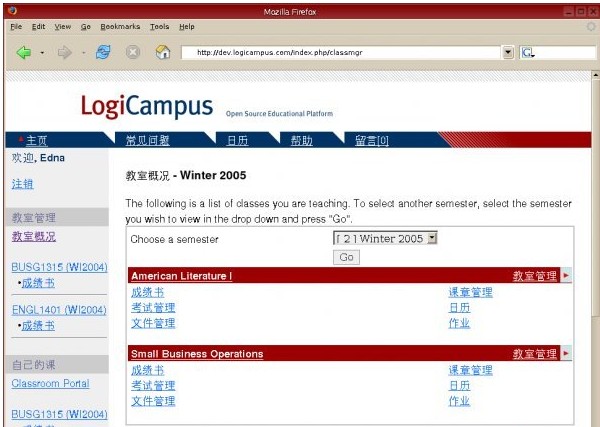
Task: Click red arrow icon beside American Literature I
Action: tap(566, 275)
